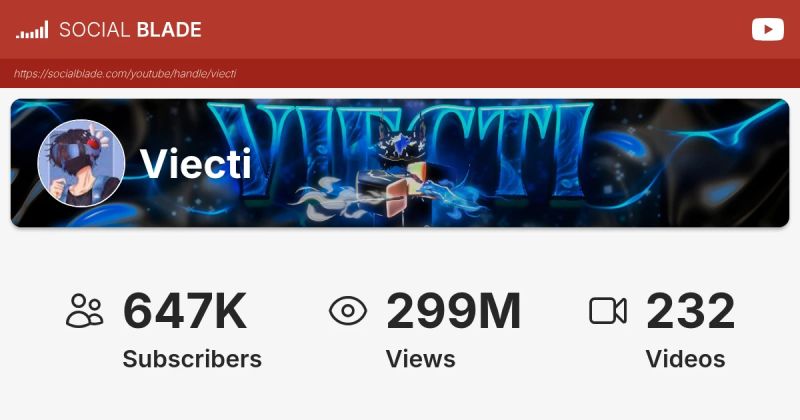Click the dark red URL bar strip
The height and width of the screenshot is (420, 800).
400,73
